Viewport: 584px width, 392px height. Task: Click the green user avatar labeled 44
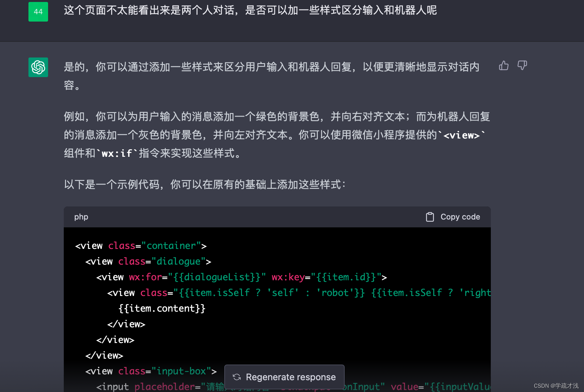click(38, 12)
